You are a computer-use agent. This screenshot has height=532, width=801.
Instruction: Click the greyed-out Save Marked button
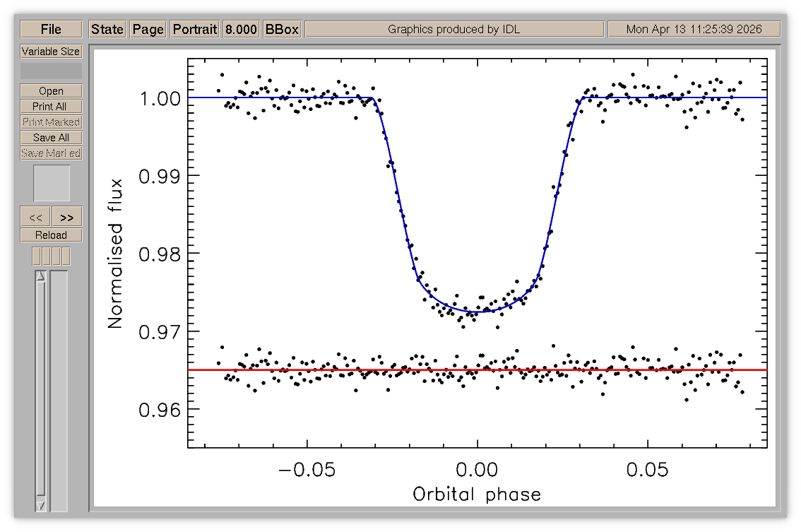[51, 153]
